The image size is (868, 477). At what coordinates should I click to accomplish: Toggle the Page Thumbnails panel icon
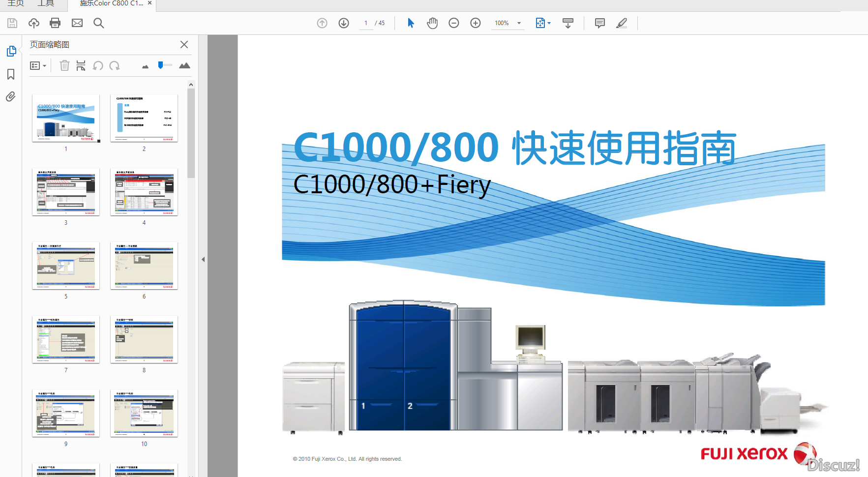(11, 51)
